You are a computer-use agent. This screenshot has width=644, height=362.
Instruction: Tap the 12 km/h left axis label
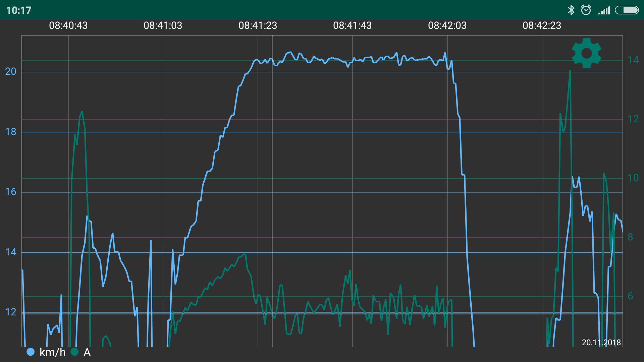tap(11, 312)
